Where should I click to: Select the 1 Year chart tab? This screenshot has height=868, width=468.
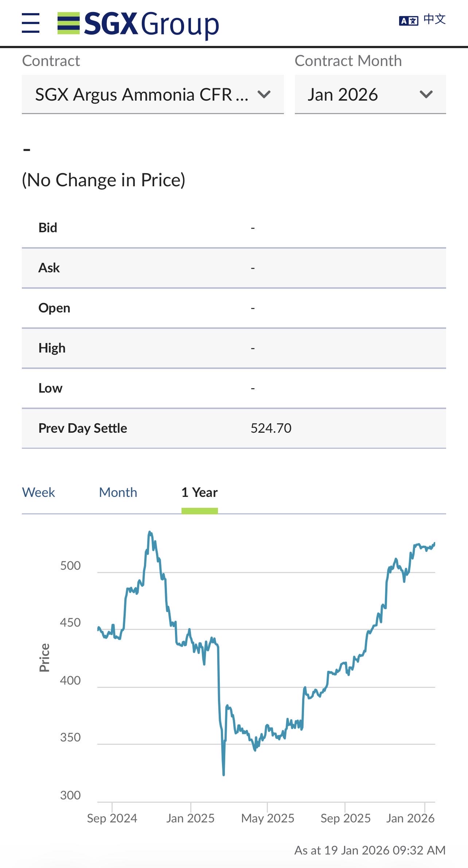tap(199, 492)
